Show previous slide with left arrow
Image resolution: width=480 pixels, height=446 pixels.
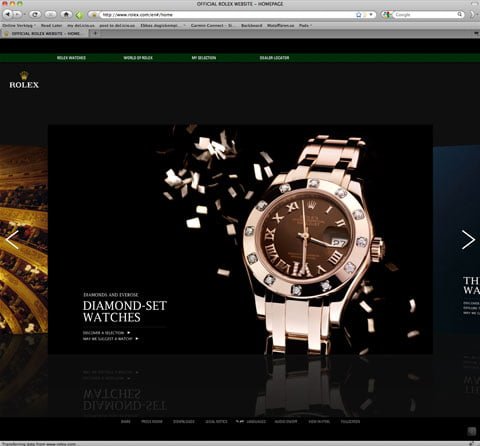click(12, 239)
